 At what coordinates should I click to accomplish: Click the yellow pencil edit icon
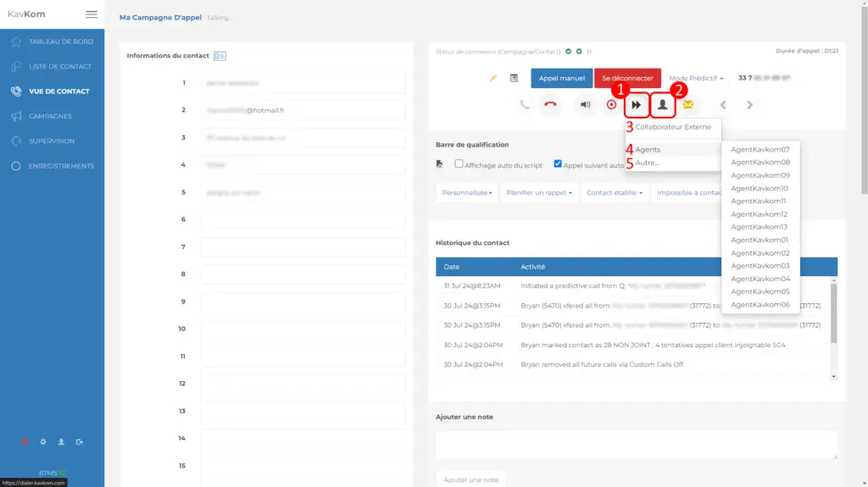click(x=493, y=79)
